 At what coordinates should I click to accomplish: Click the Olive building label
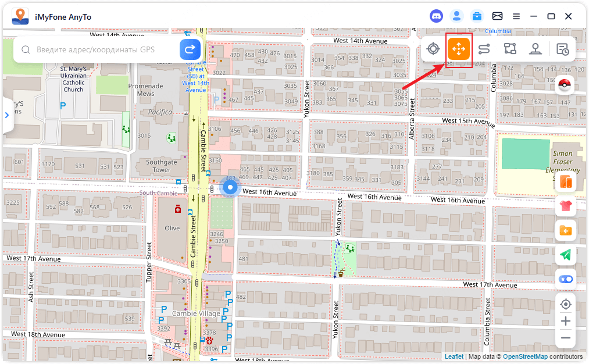point(172,228)
